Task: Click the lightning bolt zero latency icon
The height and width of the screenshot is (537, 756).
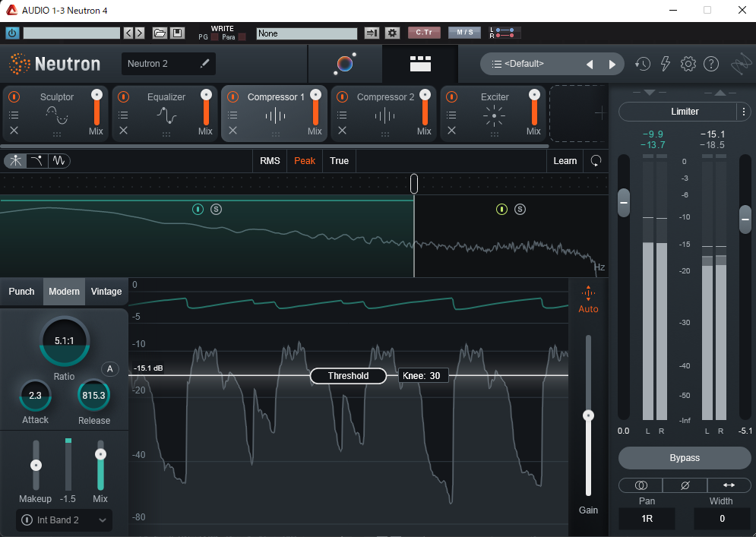Action: tap(666, 64)
